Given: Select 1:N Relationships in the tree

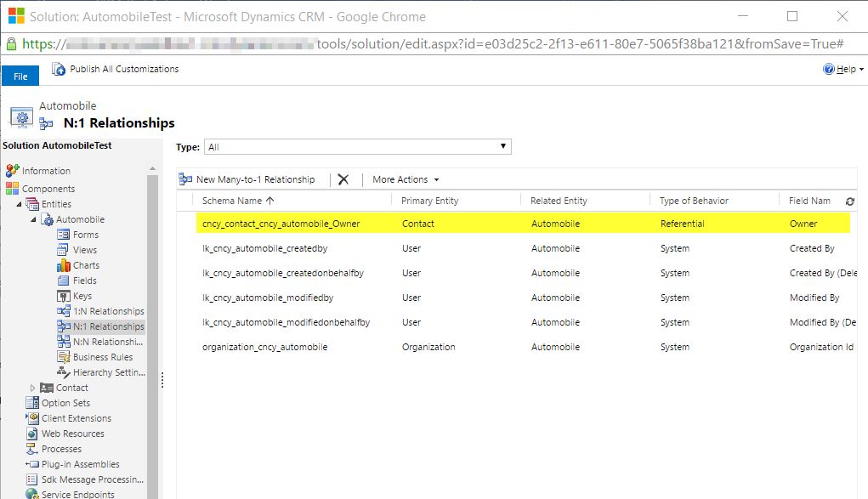Looking at the screenshot, I should point(108,311).
